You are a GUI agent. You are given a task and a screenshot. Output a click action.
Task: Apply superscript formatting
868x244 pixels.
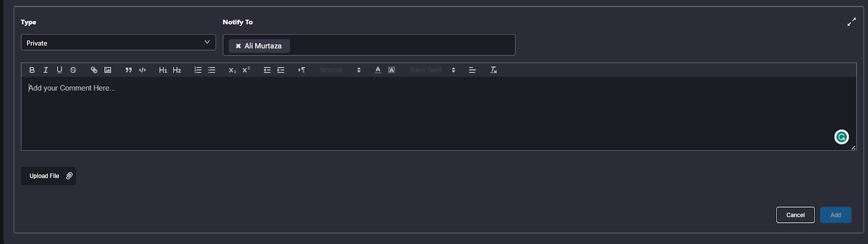click(x=246, y=70)
